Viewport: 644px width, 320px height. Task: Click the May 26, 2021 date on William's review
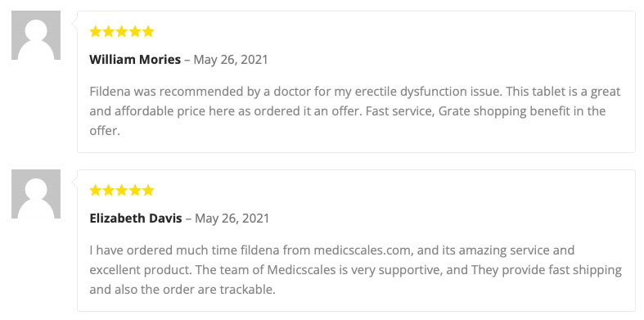[231, 60]
